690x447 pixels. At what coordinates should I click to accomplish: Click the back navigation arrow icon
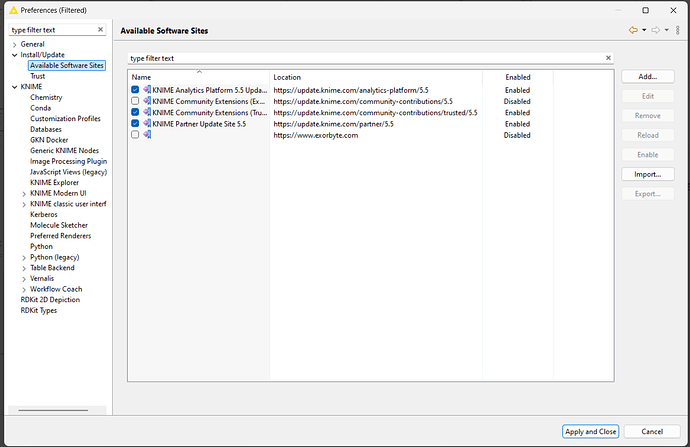(x=633, y=30)
